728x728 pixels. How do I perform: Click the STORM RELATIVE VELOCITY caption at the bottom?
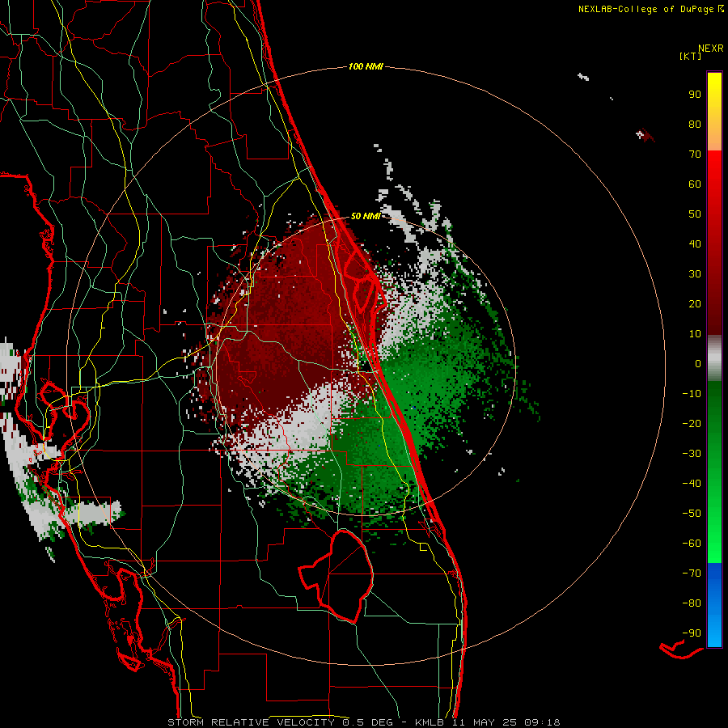pyautogui.click(x=363, y=722)
